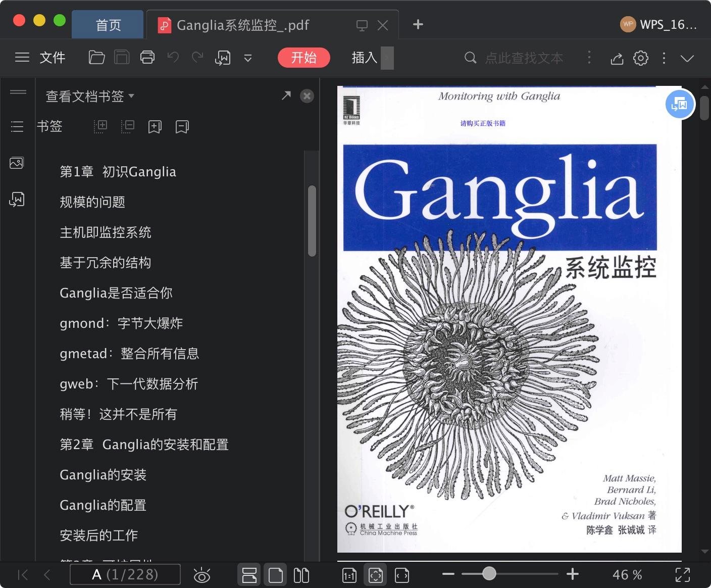This screenshot has height=588, width=711.
Task: Toggle eye protection mode icon
Action: coord(202,575)
